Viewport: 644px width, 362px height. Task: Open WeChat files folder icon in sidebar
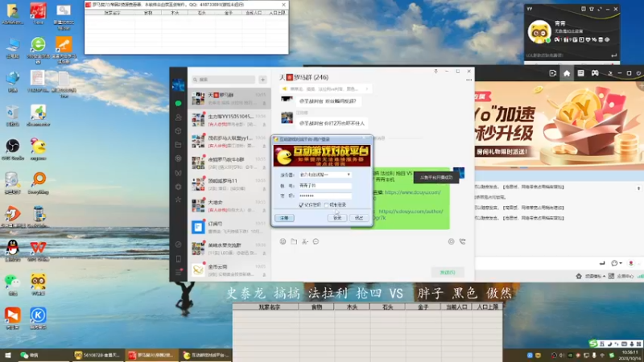click(178, 145)
